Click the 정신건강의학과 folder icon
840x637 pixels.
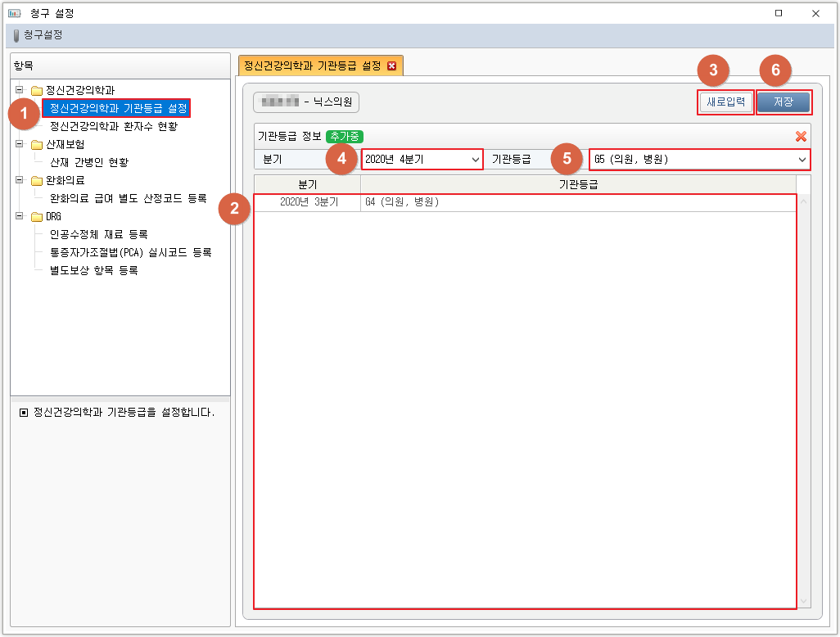click(36, 90)
